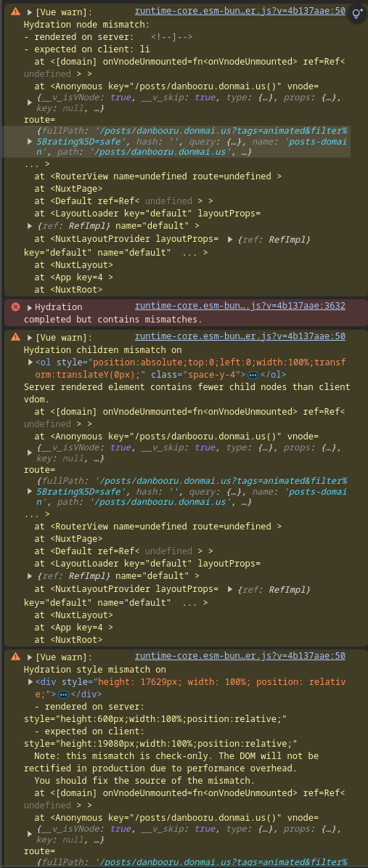
Task: Expand vnode __v_isVNode object in first warning
Action: (30, 102)
